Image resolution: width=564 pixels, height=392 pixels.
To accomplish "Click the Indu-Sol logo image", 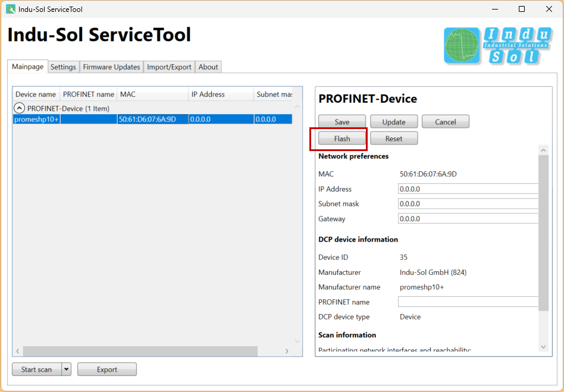I will coord(498,46).
